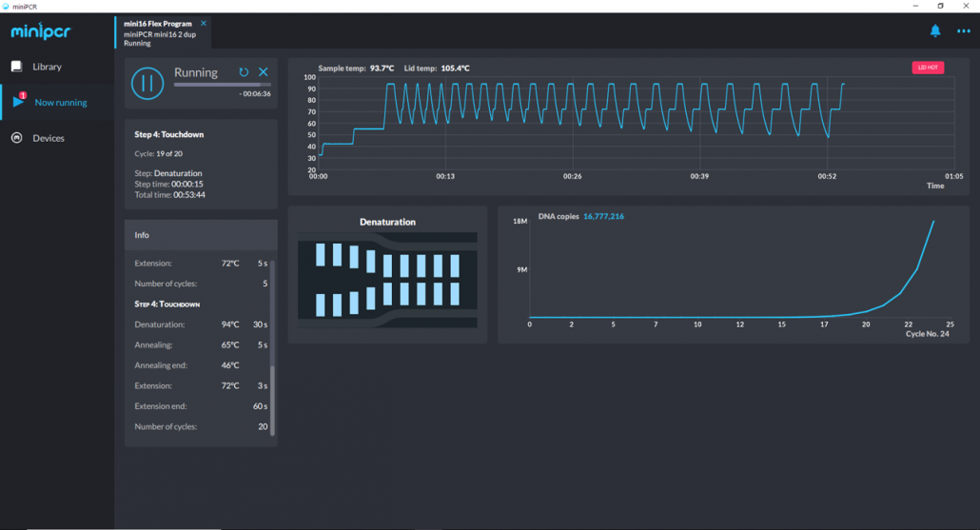Click the Total time 00:53:44 value
The height and width of the screenshot is (530, 980).
(x=188, y=194)
